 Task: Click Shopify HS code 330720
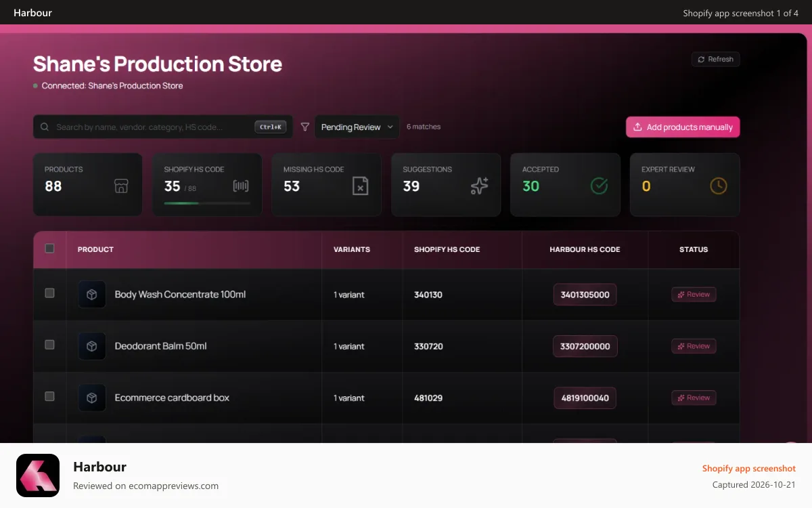[428, 346]
